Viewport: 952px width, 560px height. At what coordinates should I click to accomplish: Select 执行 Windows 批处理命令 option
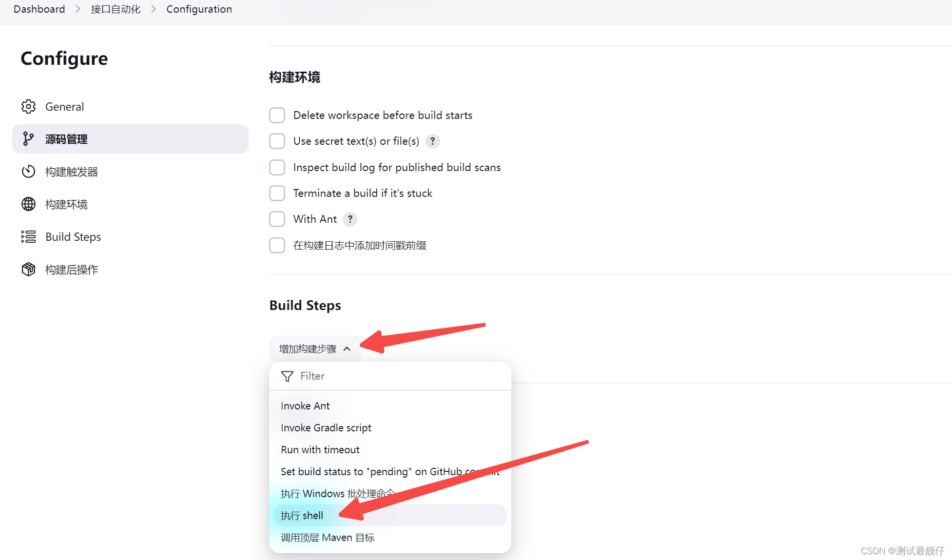337,493
